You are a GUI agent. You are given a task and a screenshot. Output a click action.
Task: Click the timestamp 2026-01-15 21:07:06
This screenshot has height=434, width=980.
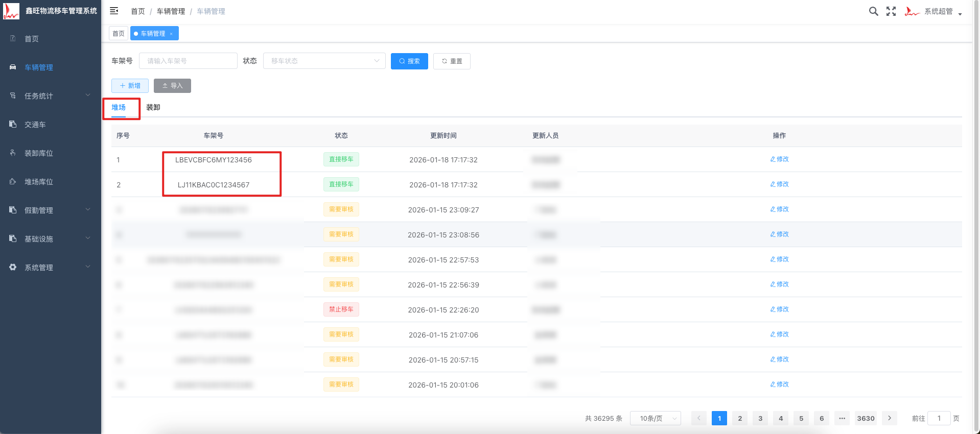pos(444,335)
